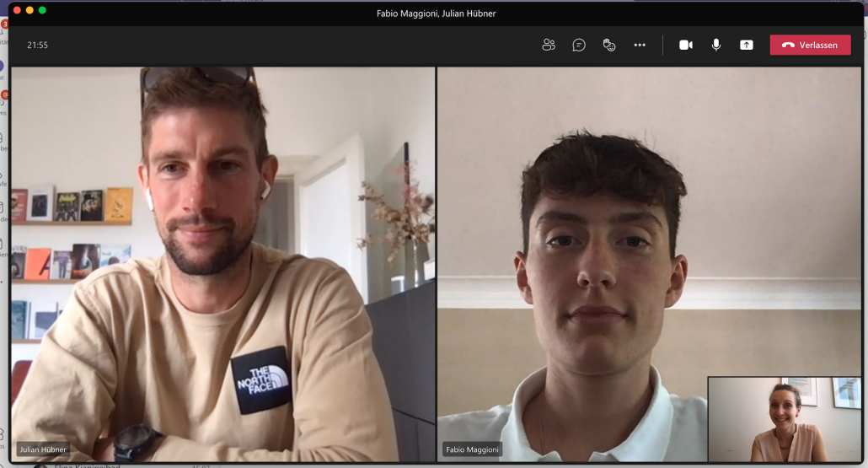Click the self-view video thumbnail
This screenshot has height=468, width=868.
(x=785, y=419)
